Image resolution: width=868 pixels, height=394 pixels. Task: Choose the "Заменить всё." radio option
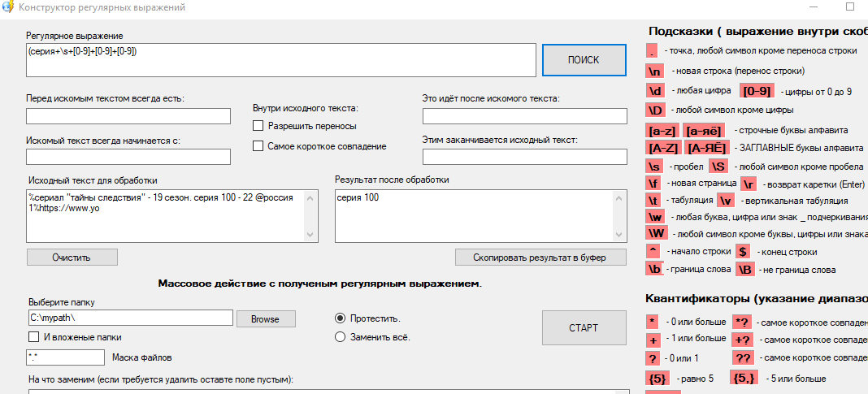pos(341,336)
